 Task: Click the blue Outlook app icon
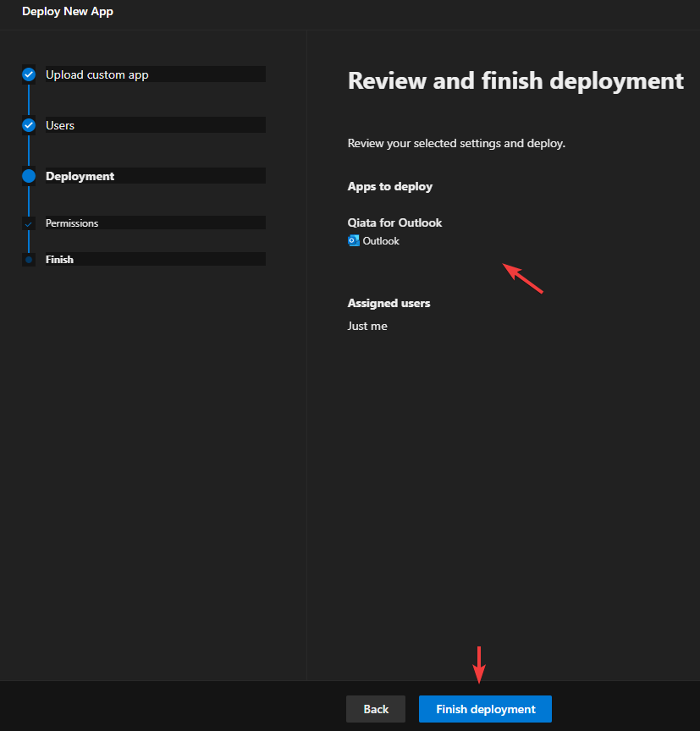pos(354,241)
